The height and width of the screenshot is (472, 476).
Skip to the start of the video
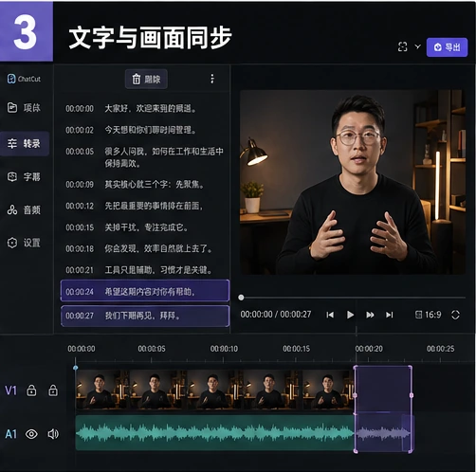330,315
